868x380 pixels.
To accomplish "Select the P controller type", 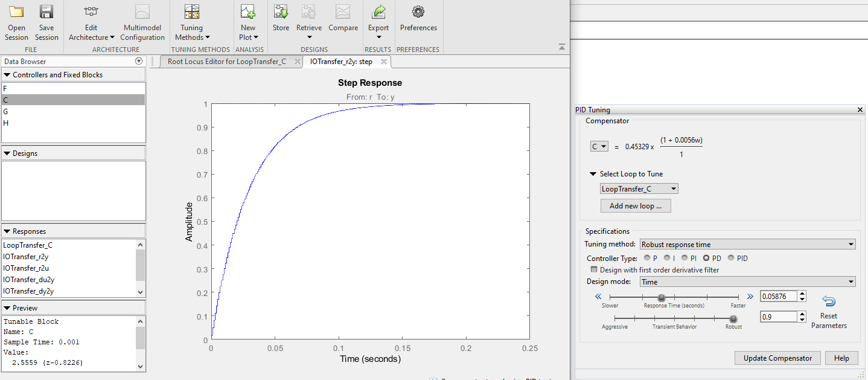I will point(648,258).
